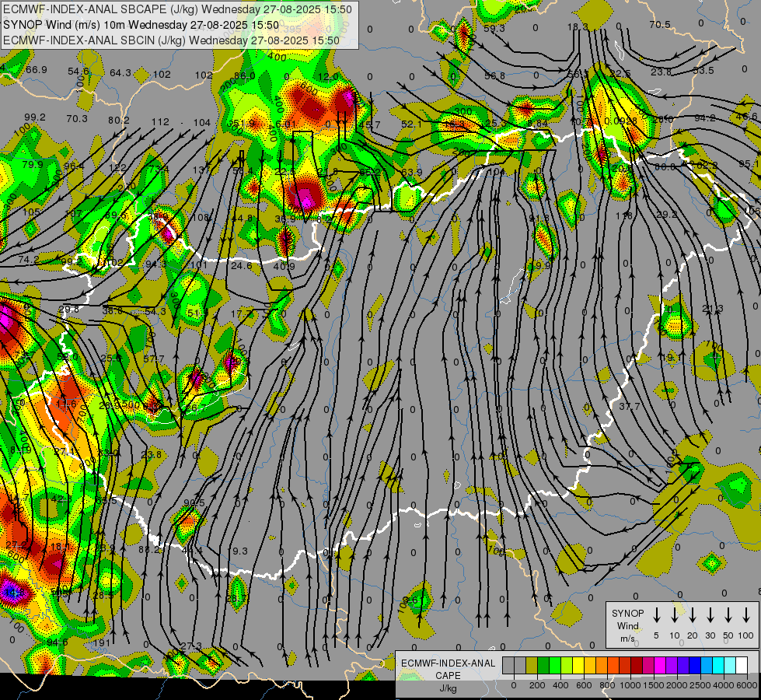Pick the pure yellow CAPE legend swatch
The height and width of the screenshot is (700, 761).
click(578, 666)
